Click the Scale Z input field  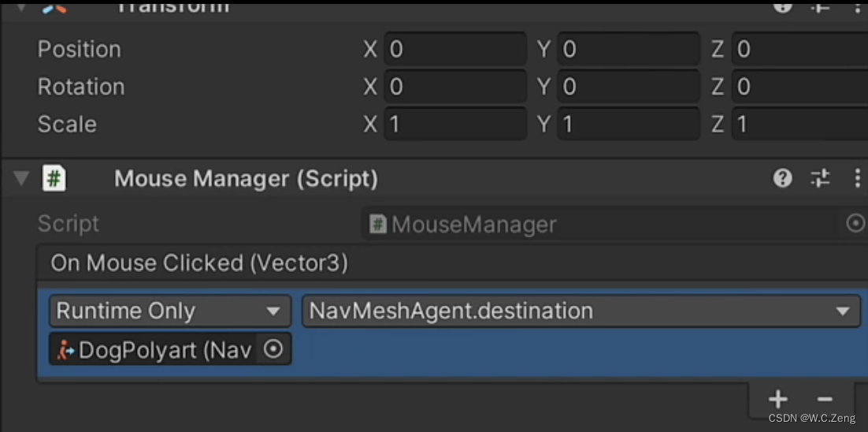point(799,124)
